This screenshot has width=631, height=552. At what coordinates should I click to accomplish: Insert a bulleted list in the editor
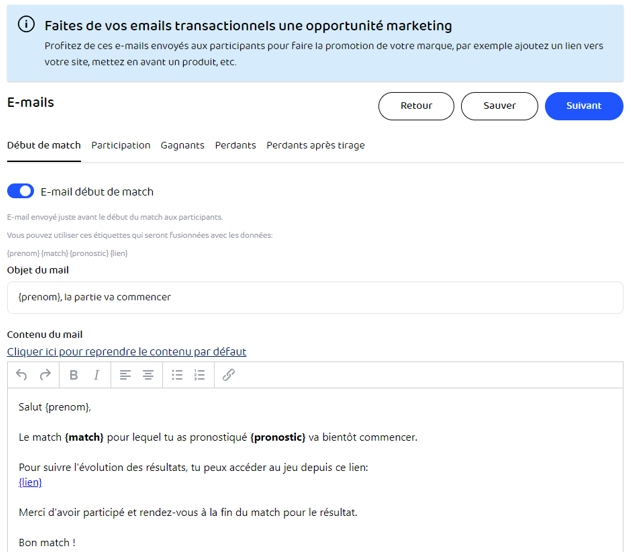(177, 375)
